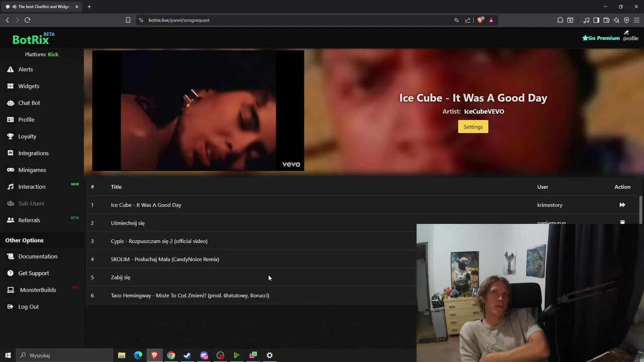Click the translate page icon
The height and width of the screenshot is (362, 644).
(456, 20)
